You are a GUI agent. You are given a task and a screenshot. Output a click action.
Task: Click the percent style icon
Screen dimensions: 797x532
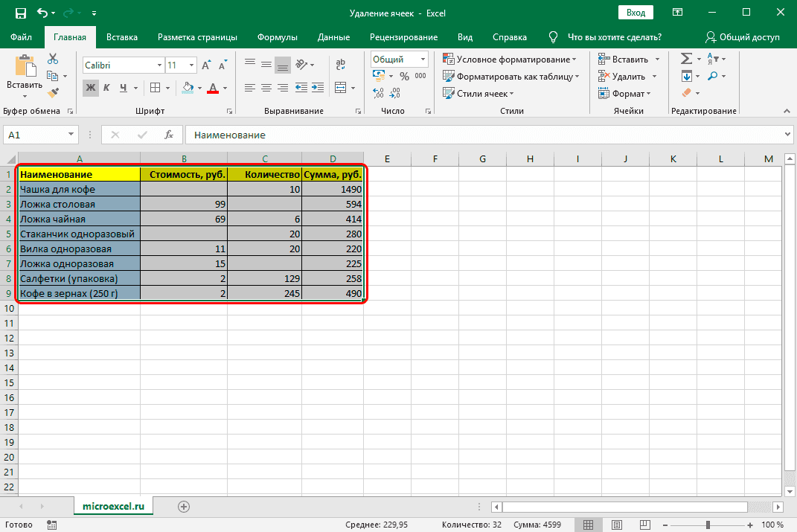coord(404,76)
